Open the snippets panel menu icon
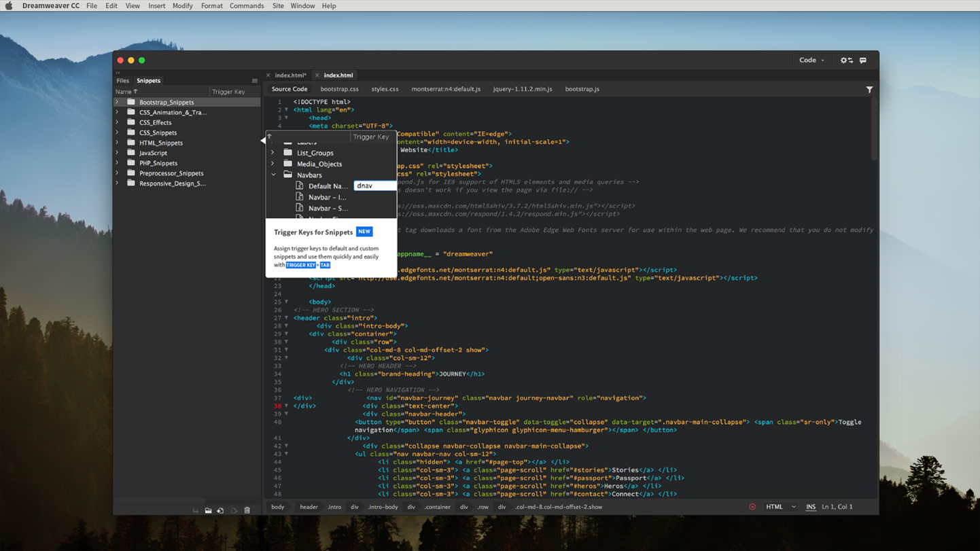980x551 pixels. pyautogui.click(x=255, y=80)
